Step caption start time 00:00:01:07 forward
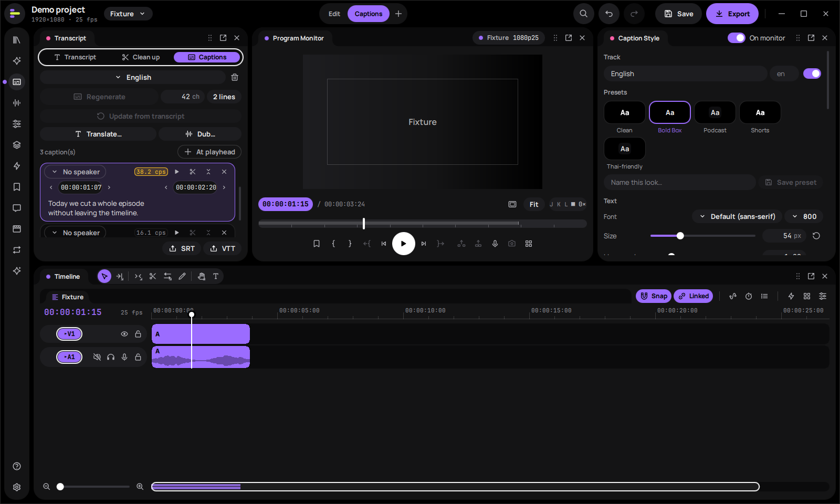 point(109,187)
